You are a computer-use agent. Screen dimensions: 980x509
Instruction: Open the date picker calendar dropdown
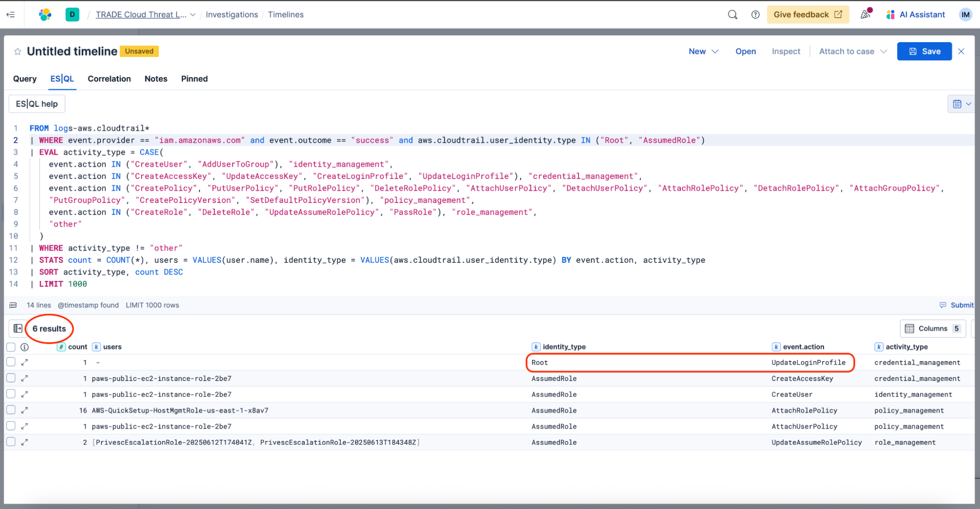pyautogui.click(x=961, y=104)
